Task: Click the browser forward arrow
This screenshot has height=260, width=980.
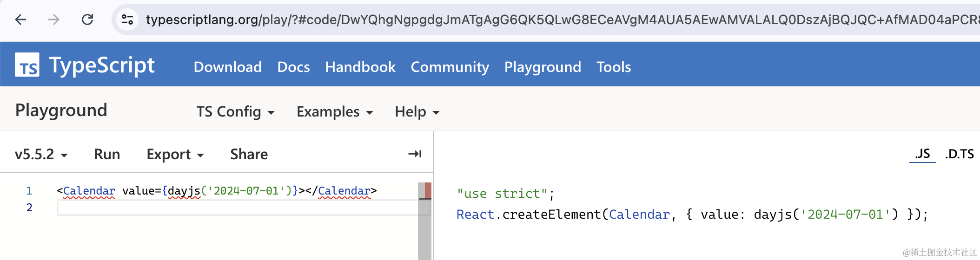Action: (54, 19)
